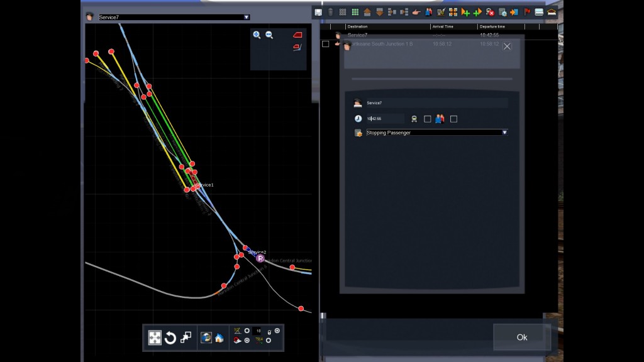Click the trash delete icon in toolbar
The width and height of the screenshot is (644, 362).
[330, 12]
